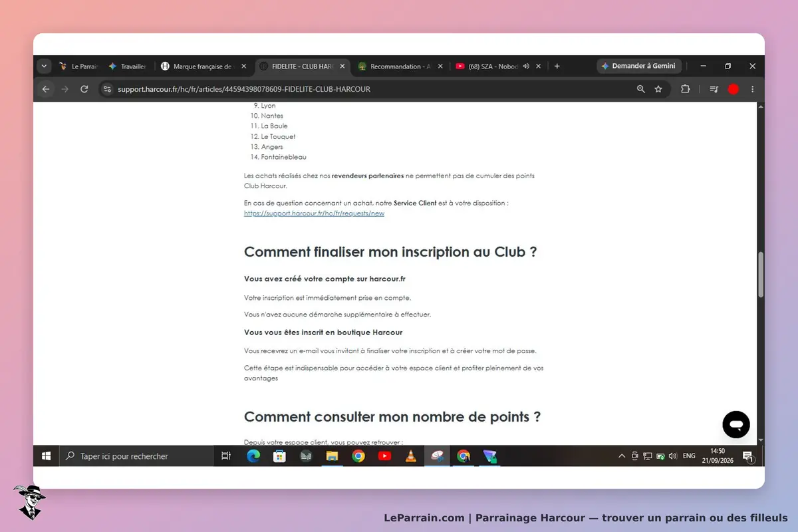This screenshot has height=532, width=798.
Task: Reload the current page
Action: pyautogui.click(x=84, y=89)
